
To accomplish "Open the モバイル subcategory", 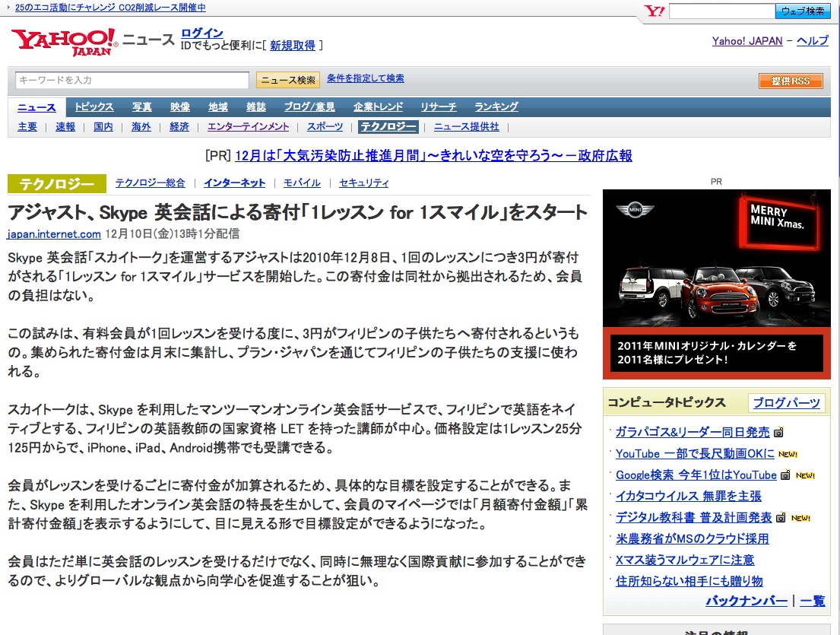I will [302, 183].
